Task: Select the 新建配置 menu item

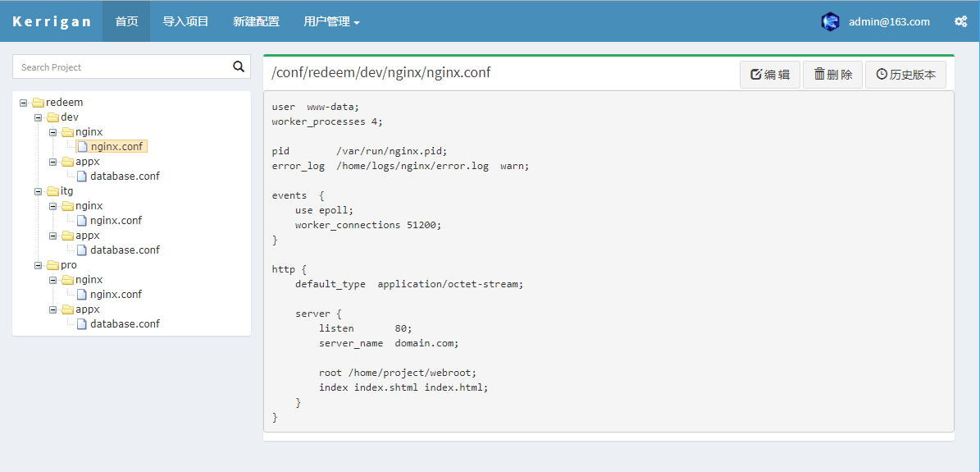Action: coord(256,22)
